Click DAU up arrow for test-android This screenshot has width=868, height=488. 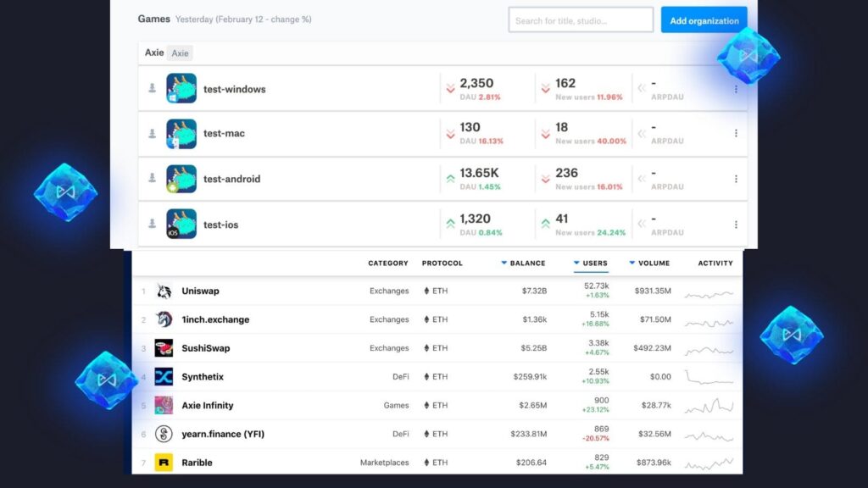[451, 178]
